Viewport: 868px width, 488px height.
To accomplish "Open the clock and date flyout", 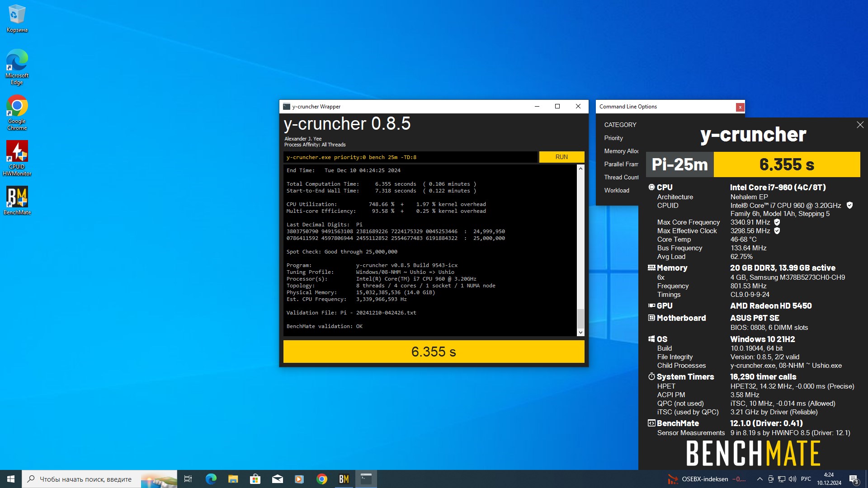I will 829,479.
